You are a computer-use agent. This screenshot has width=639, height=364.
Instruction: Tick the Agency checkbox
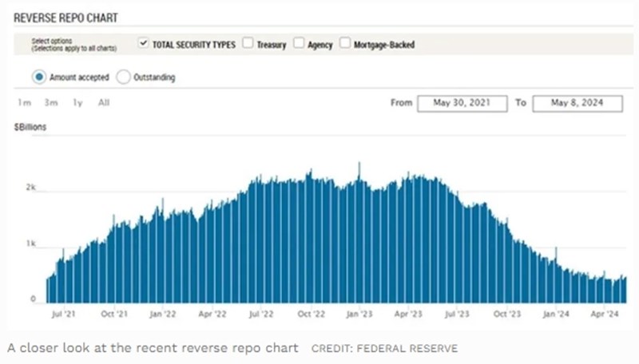(299, 45)
